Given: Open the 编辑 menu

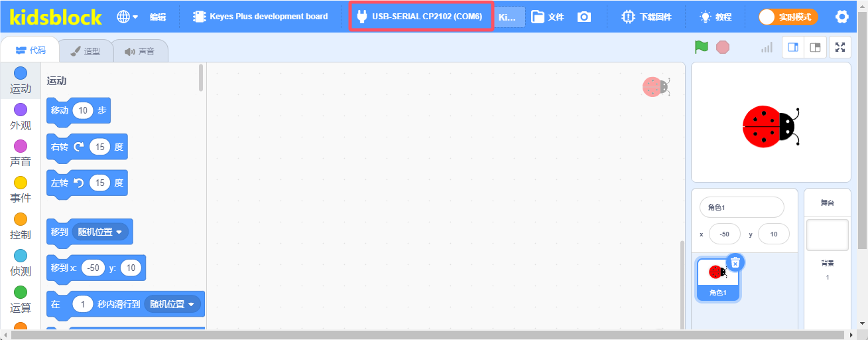Looking at the screenshot, I should pos(158,17).
